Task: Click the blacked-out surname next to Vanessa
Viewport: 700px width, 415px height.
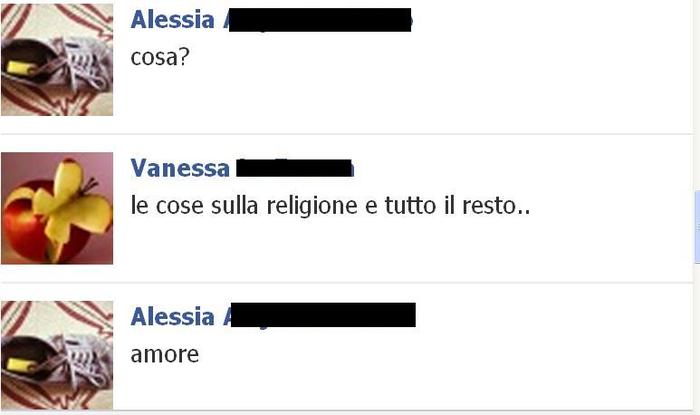Action: coord(294,168)
